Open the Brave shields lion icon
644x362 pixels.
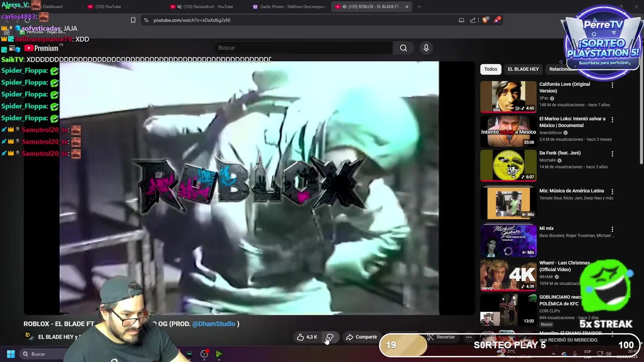(485, 20)
